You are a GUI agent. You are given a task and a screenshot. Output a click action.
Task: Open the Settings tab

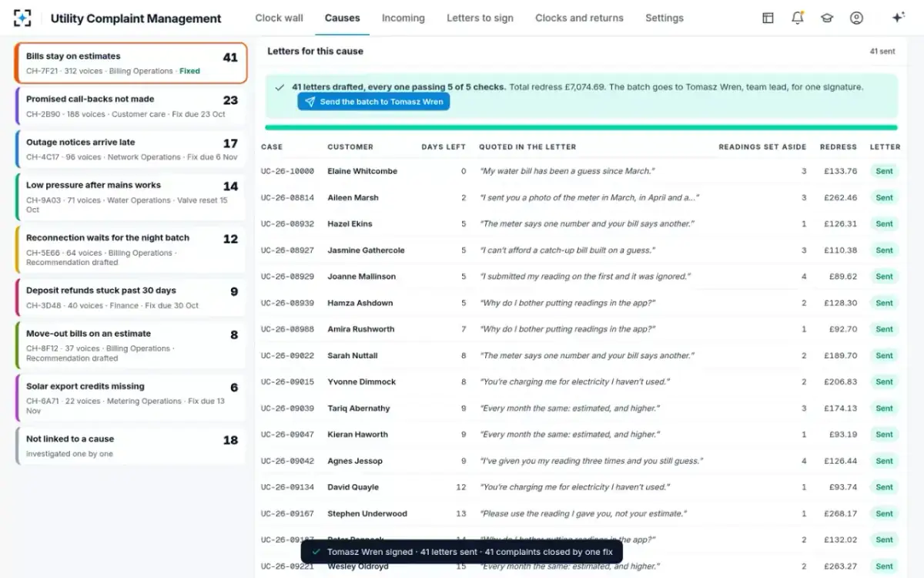click(x=664, y=18)
